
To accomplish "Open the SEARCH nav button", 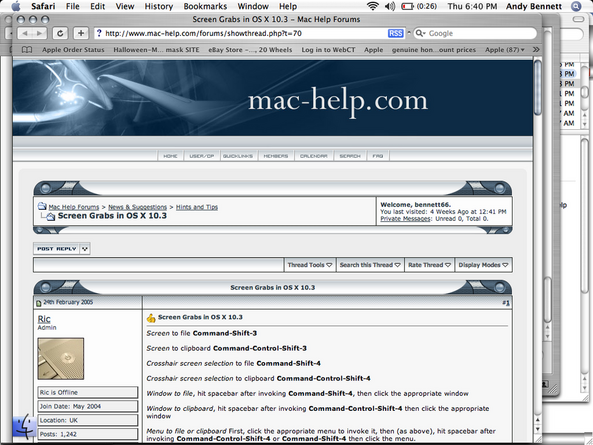I will click(x=350, y=156).
